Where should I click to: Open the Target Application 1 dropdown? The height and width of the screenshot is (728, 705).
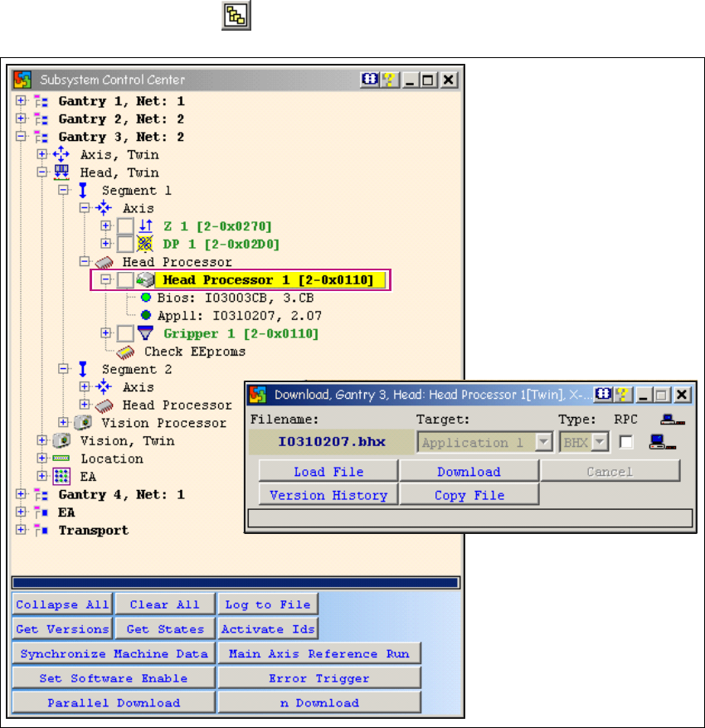coord(543,442)
